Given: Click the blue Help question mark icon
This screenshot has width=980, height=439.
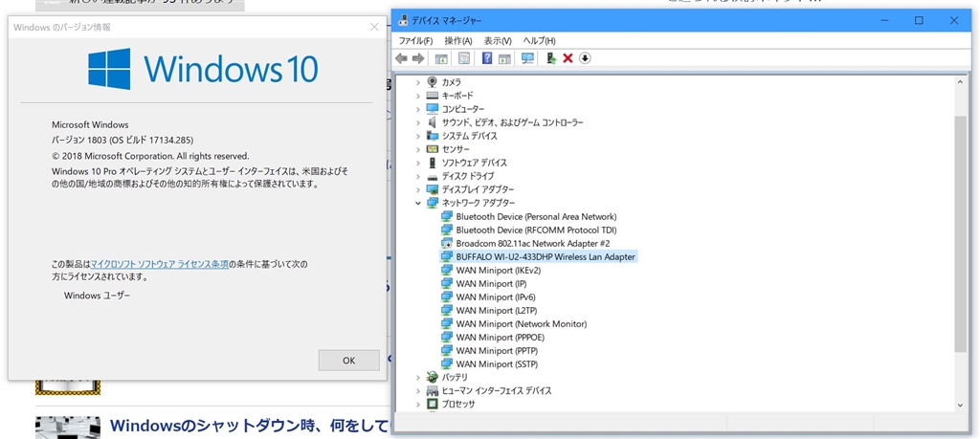Looking at the screenshot, I should [487, 58].
